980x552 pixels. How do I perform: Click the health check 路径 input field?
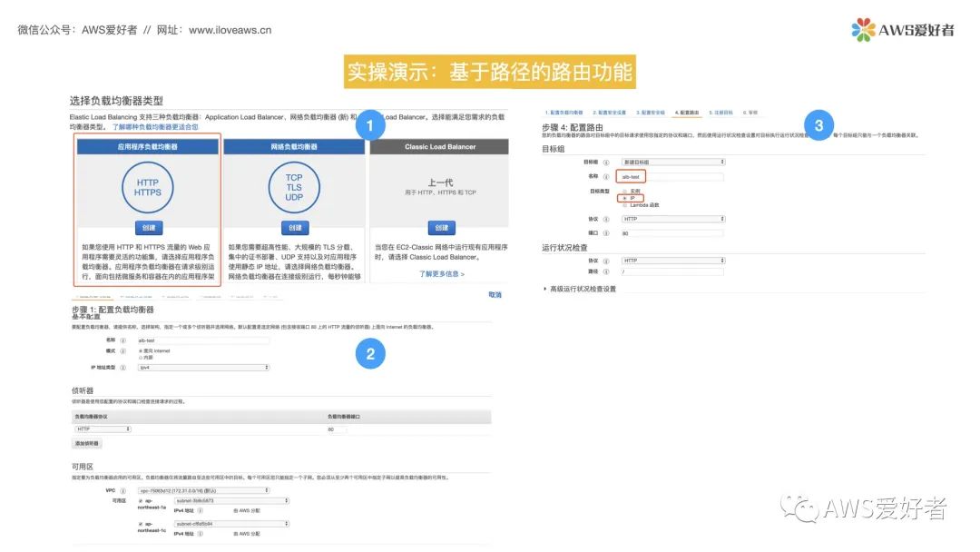[x=672, y=272]
